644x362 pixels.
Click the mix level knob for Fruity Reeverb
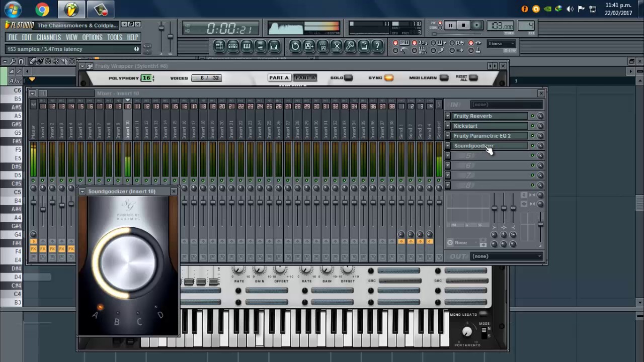540,116
